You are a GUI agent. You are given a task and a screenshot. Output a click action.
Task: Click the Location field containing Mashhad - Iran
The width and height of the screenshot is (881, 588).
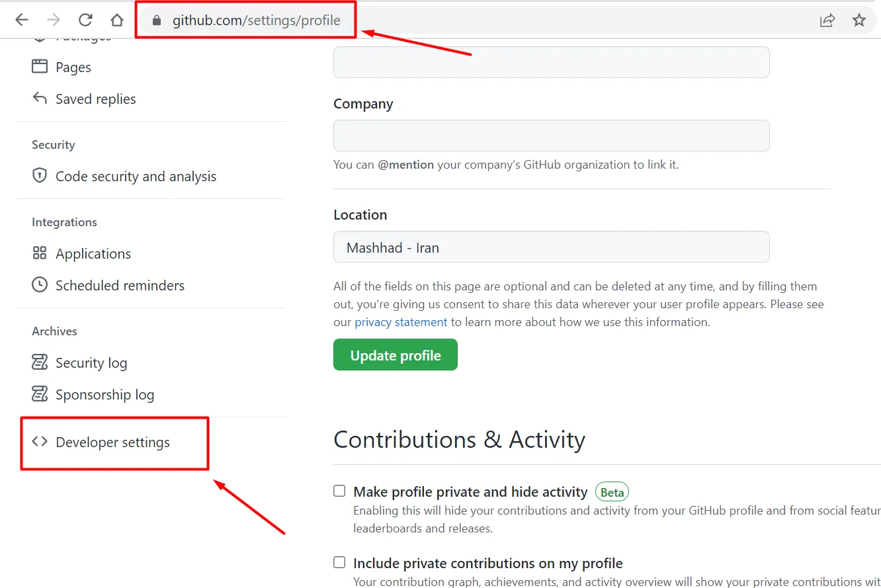[x=552, y=247]
